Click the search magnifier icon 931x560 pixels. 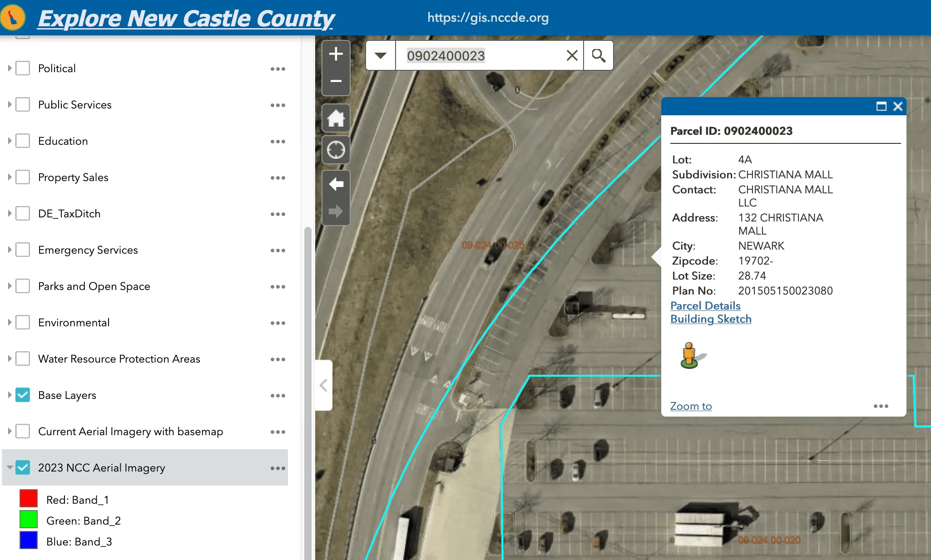[x=599, y=55]
